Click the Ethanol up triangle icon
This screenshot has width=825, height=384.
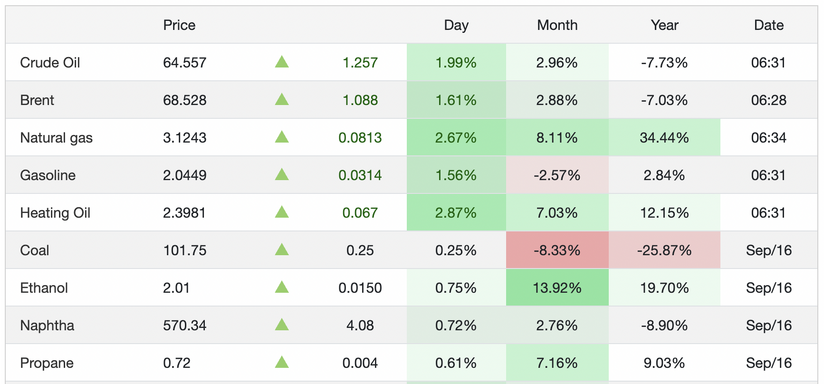281,288
